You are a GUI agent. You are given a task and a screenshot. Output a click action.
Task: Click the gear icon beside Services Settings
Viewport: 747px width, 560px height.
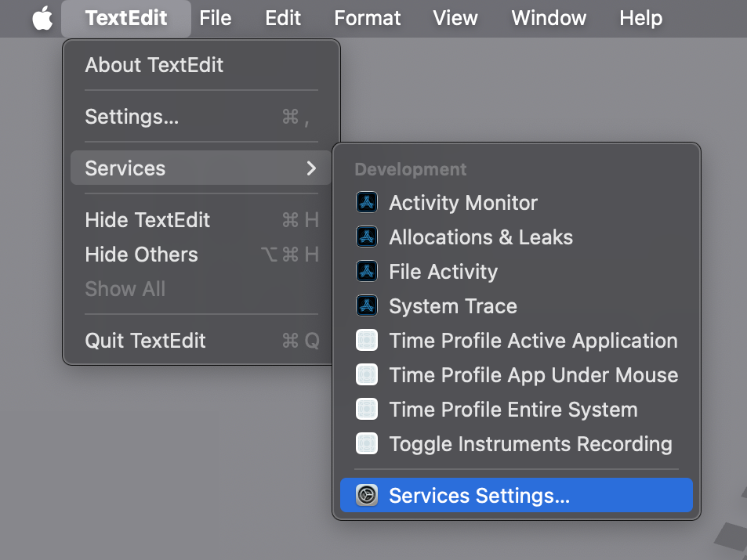(x=366, y=495)
